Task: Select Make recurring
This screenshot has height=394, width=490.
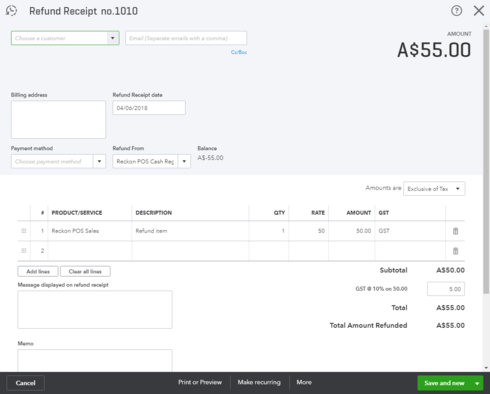Action: coord(259,382)
